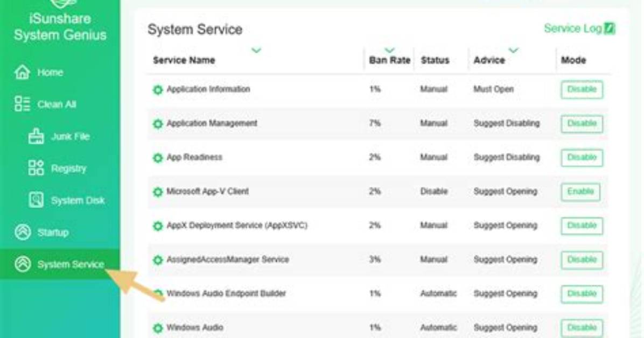Image resolution: width=644 pixels, height=338 pixels.
Task: Expand the Ban Rate sort chevron
Action: pos(389,51)
